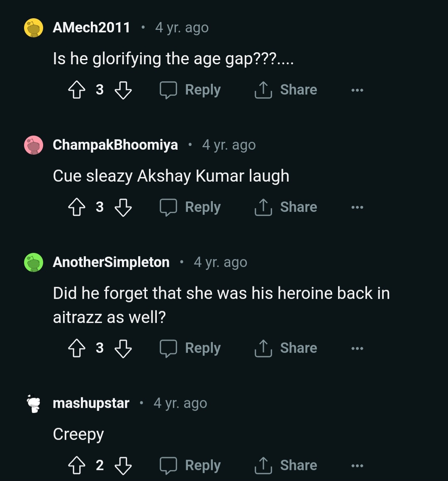Click mashupstar's snoo avatar
The height and width of the screenshot is (481, 448).
point(34,403)
